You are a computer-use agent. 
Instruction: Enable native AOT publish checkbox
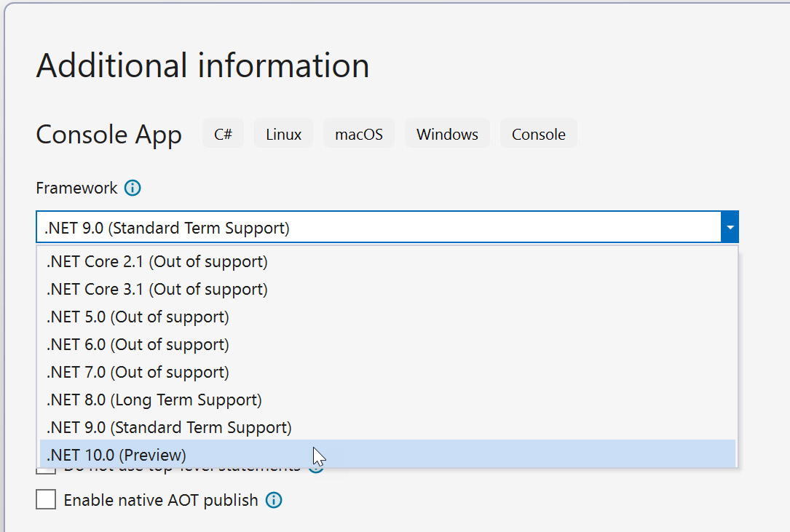pyautogui.click(x=46, y=500)
